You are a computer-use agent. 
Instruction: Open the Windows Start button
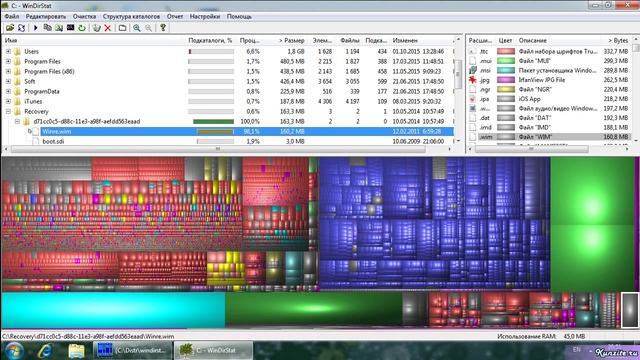(13, 351)
